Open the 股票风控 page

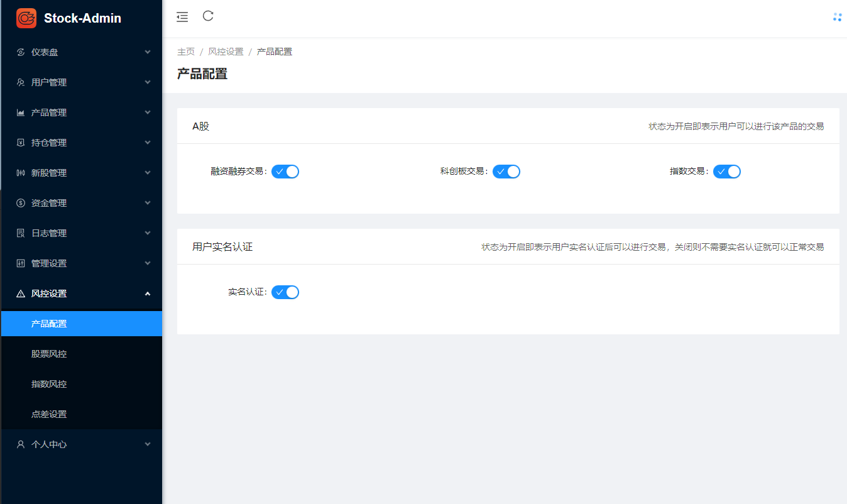[50, 353]
